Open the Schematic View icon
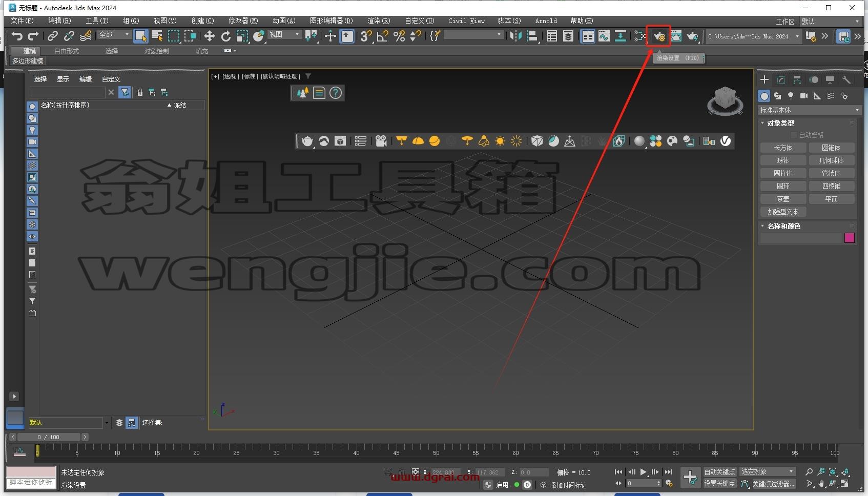Image resolution: width=868 pixels, height=496 pixels. pos(621,36)
